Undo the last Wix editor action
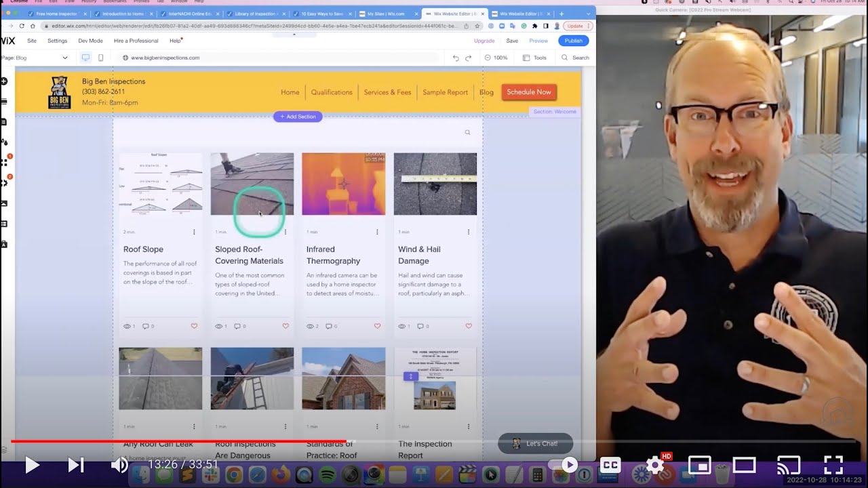Image resolution: width=868 pixels, height=488 pixels. (x=456, y=58)
